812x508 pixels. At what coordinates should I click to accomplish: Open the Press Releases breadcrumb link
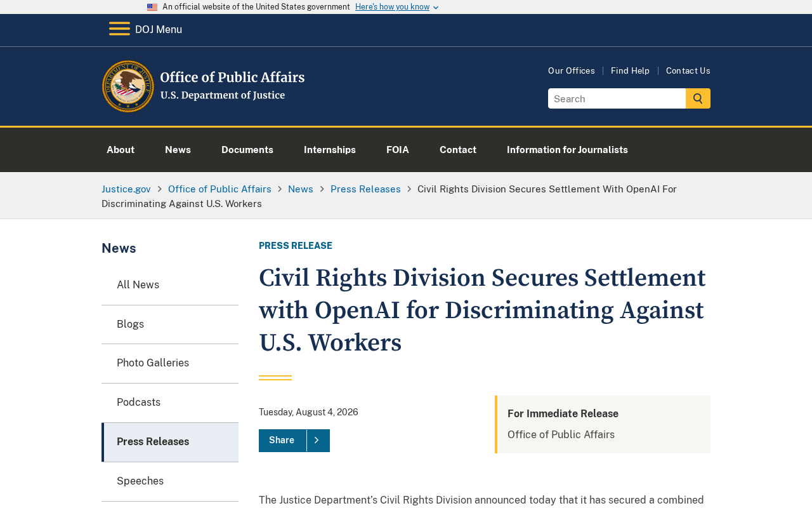365,189
